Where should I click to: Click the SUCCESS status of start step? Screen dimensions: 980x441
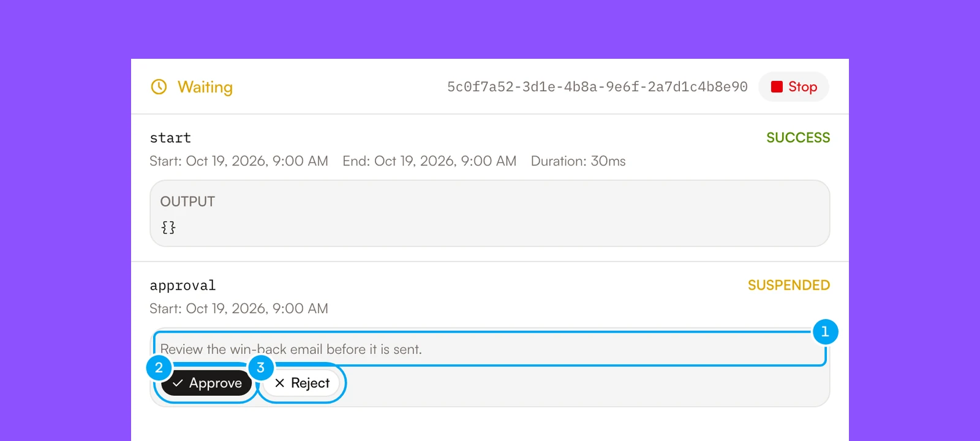click(x=798, y=138)
